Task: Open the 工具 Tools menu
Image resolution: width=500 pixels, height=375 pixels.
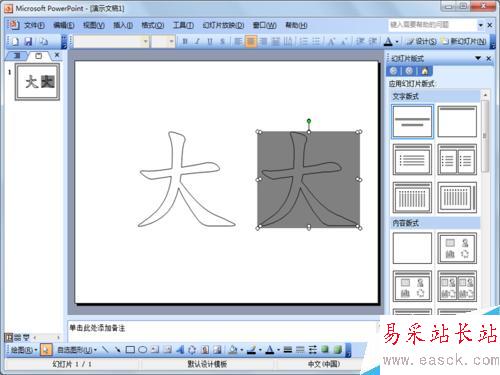Action: coord(183,25)
